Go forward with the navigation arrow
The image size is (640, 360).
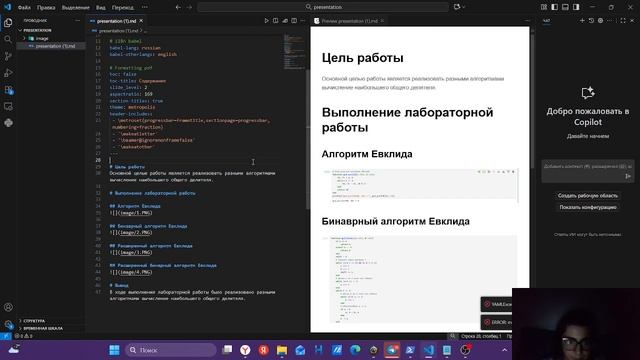[x=189, y=7]
